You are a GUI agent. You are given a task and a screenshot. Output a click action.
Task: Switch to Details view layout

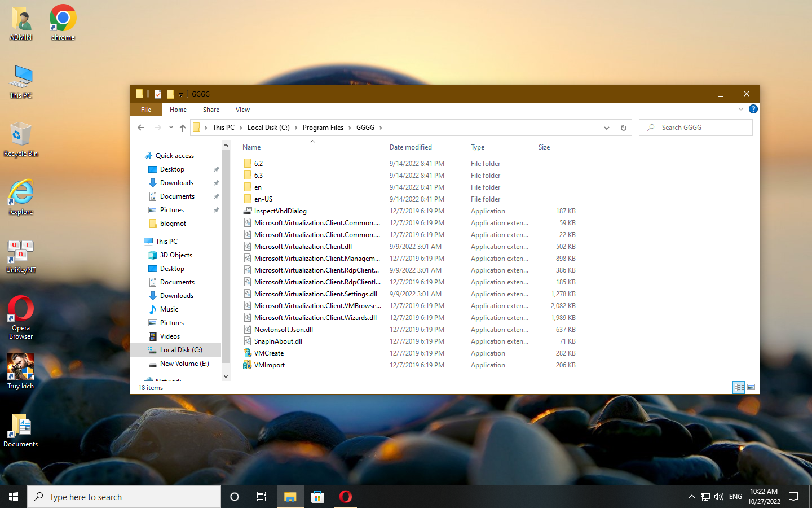(x=739, y=387)
